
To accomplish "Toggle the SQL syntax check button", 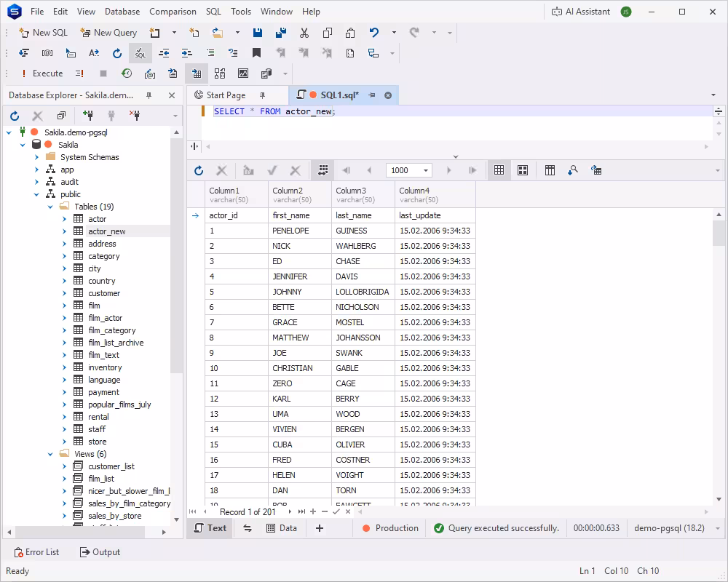I will 141,53.
